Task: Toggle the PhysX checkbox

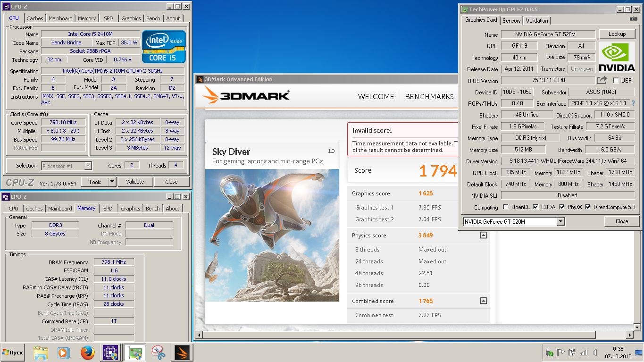Action: [562, 207]
